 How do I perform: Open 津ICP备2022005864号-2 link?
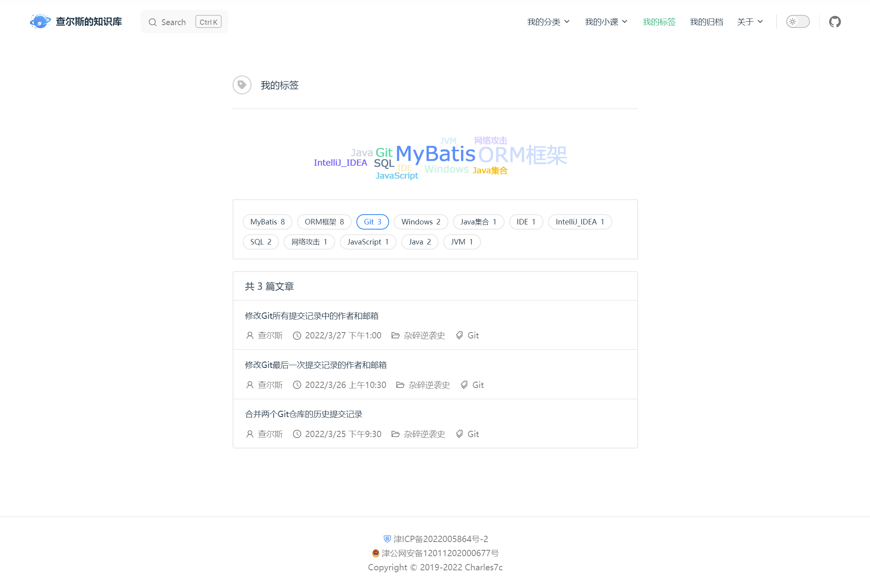coord(441,539)
